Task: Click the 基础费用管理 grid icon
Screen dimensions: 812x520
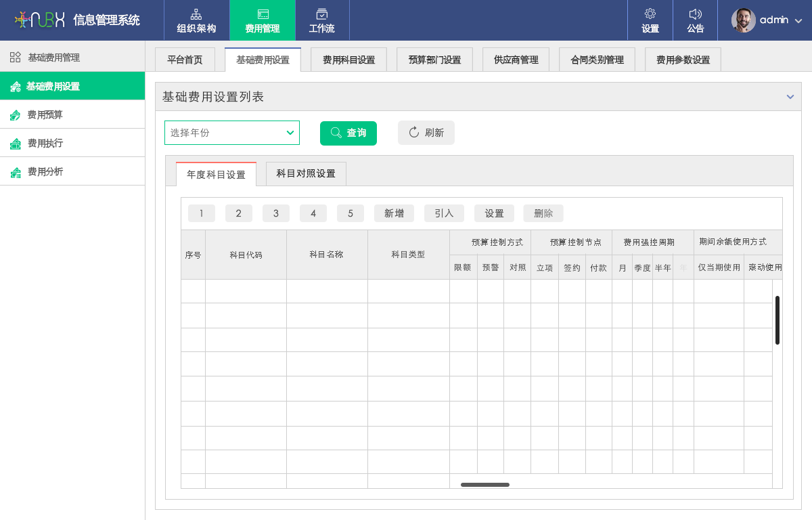Action: click(x=15, y=58)
